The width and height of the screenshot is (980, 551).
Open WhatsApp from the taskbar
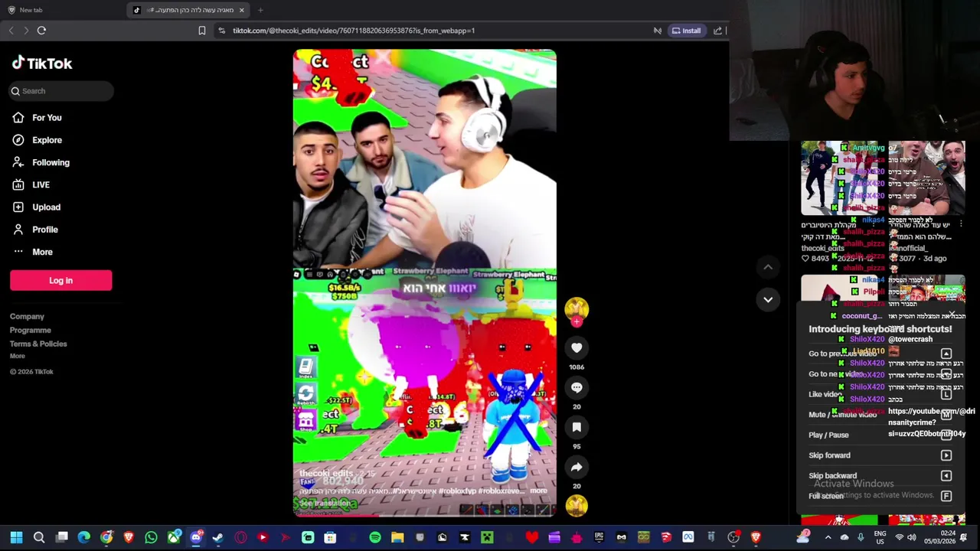[x=151, y=537]
